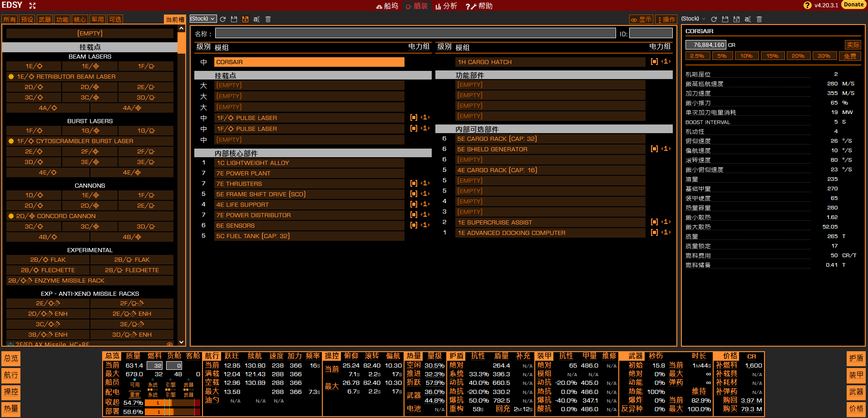
Task: Click the reload build icon beside the middle Stock dropdown
Action: pyautogui.click(x=223, y=19)
